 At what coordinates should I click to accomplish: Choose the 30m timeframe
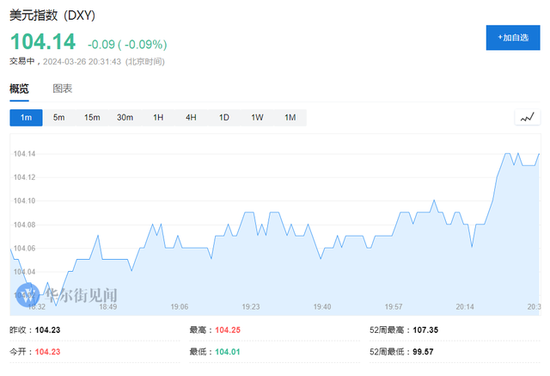(x=125, y=118)
